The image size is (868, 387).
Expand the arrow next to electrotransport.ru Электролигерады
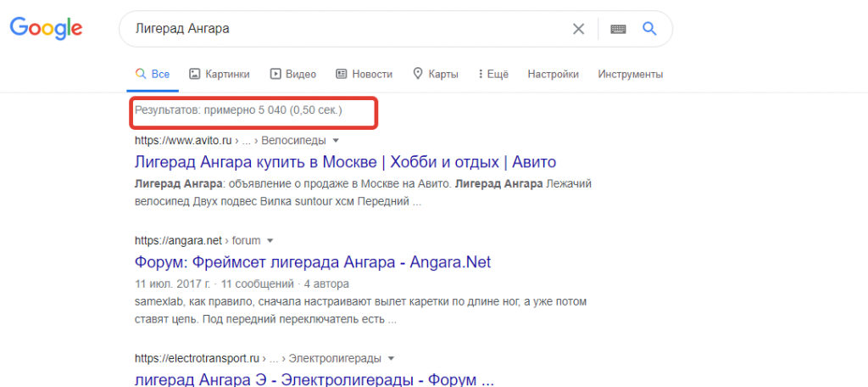click(391, 358)
